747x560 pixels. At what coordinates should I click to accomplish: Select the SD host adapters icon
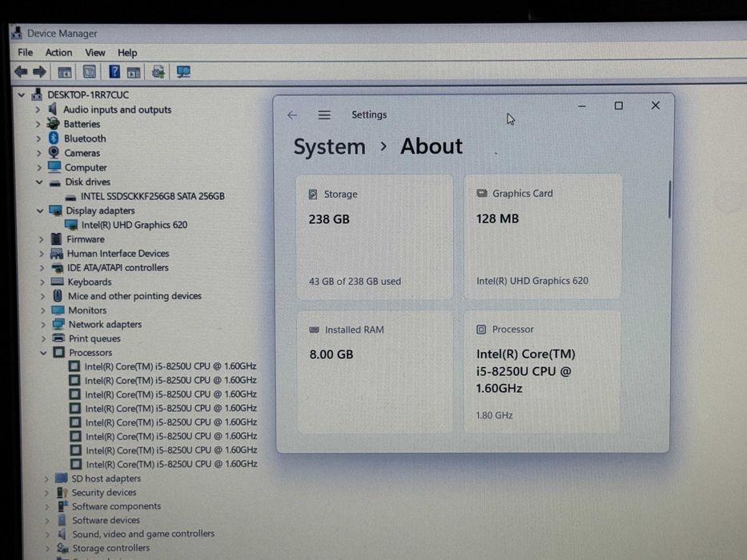[61, 478]
